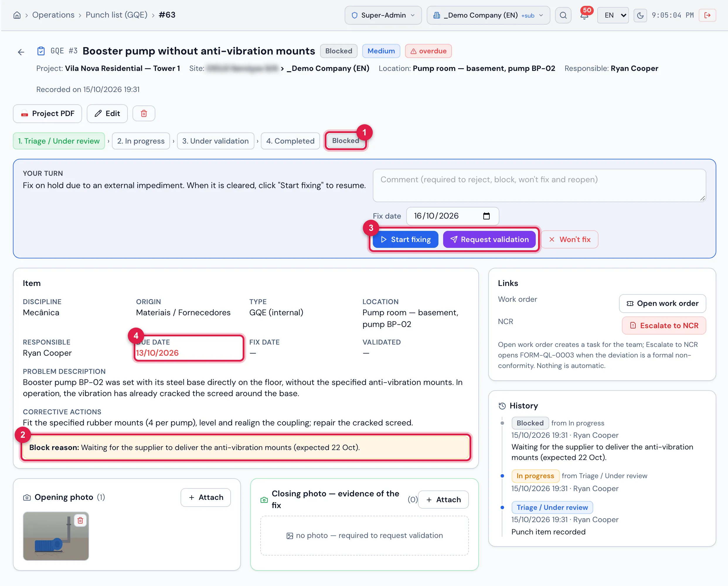
Task: Expand the _Demo Company (EN) selector
Action: click(x=488, y=15)
